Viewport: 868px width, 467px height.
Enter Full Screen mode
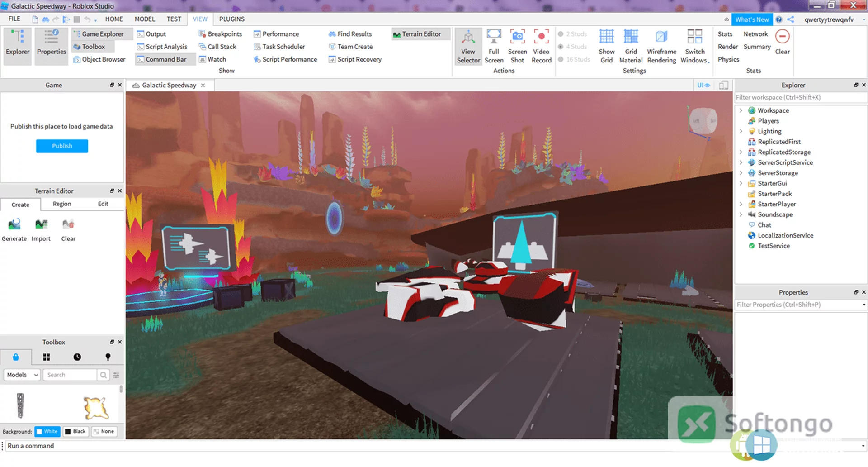pyautogui.click(x=494, y=46)
